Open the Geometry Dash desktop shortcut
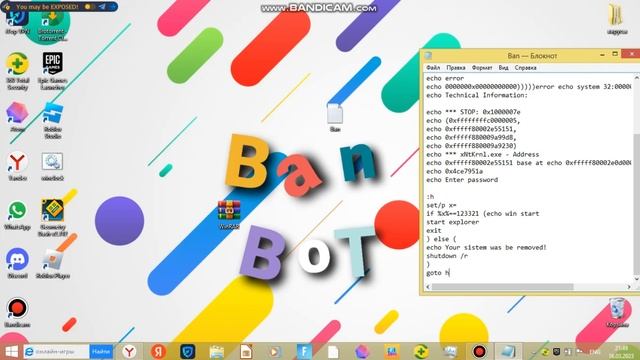 pos(53,217)
